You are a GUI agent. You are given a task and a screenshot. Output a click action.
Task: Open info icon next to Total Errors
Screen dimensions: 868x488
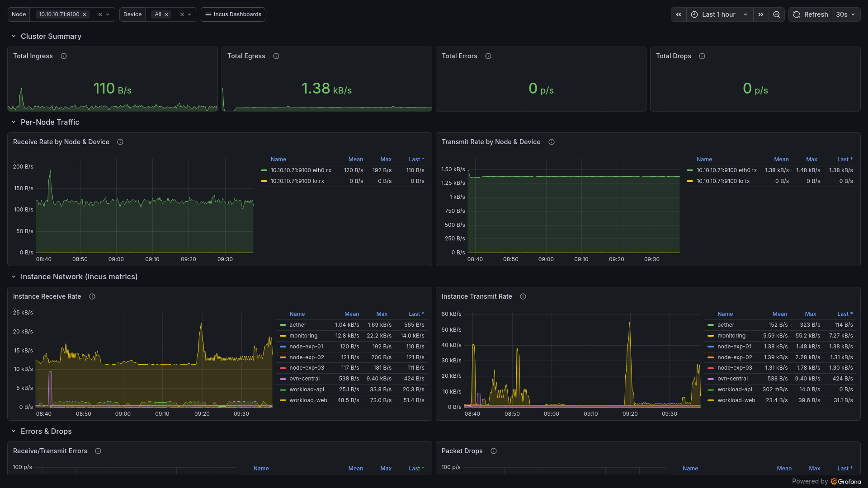pos(488,56)
